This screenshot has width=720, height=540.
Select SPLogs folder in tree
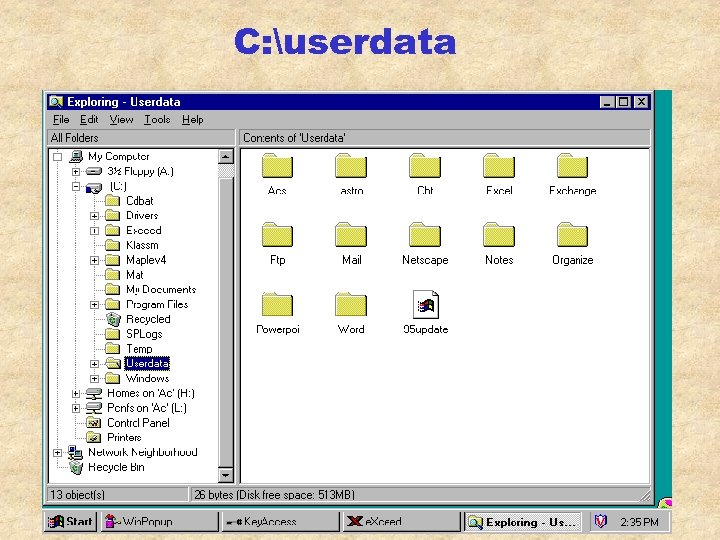coord(144,334)
